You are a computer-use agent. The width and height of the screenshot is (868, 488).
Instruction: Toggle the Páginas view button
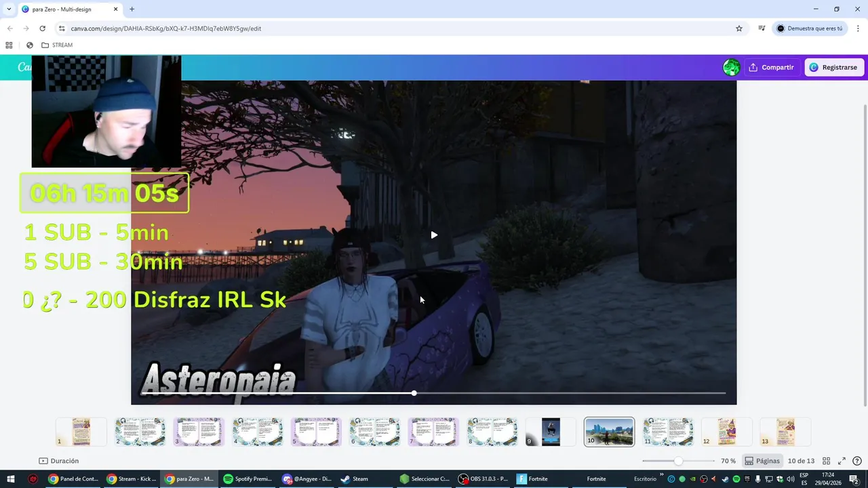click(x=762, y=461)
